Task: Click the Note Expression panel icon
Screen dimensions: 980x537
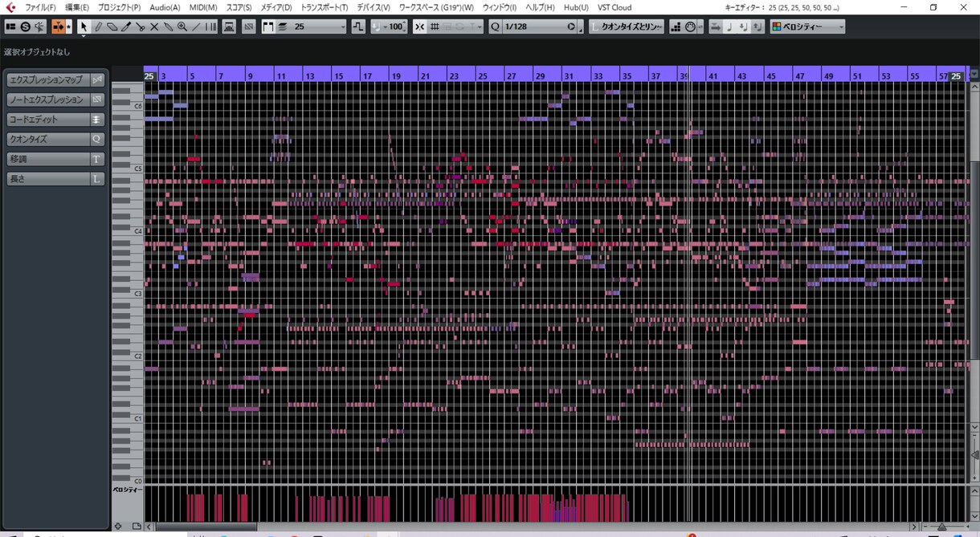Action: tap(97, 100)
